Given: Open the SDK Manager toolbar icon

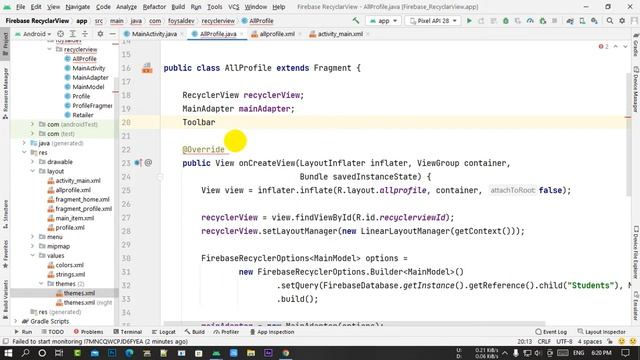Looking at the screenshot, I should [594, 20].
